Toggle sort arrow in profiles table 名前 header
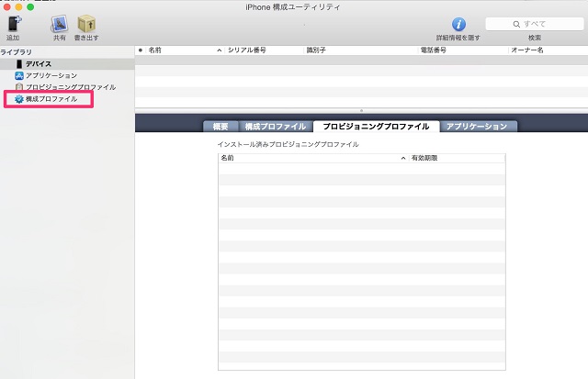The image size is (588, 379). (x=403, y=158)
